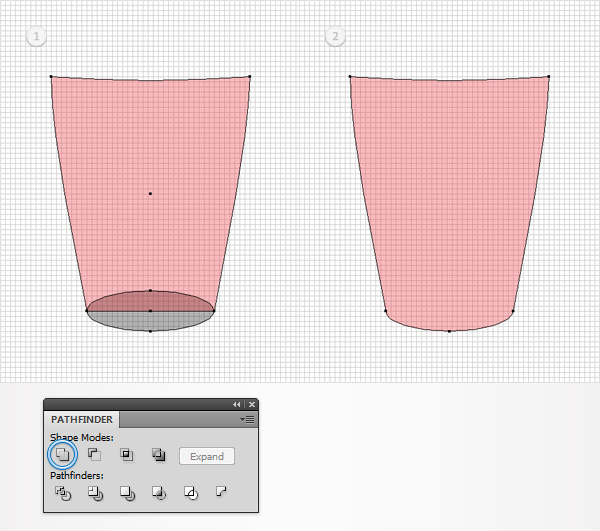The height and width of the screenshot is (531, 600).
Task: Click the top anchor point of the ellipse
Action: (150, 290)
